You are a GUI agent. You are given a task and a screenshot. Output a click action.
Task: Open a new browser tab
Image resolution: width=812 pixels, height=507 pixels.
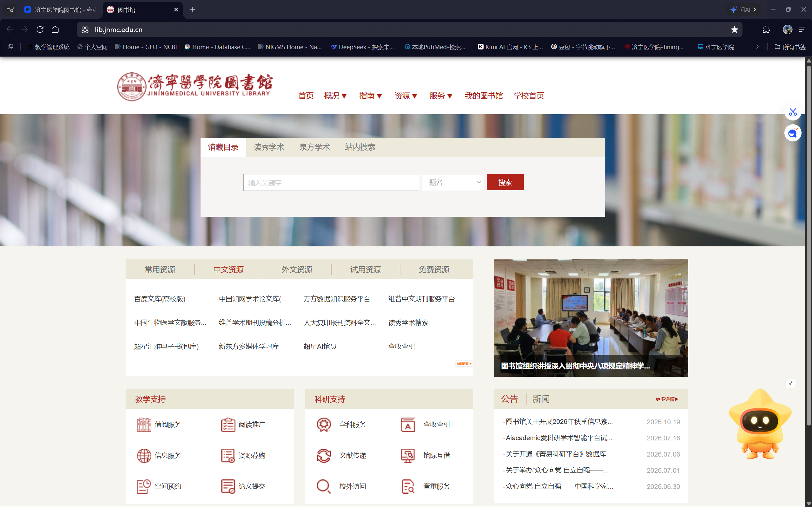(193, 10)
